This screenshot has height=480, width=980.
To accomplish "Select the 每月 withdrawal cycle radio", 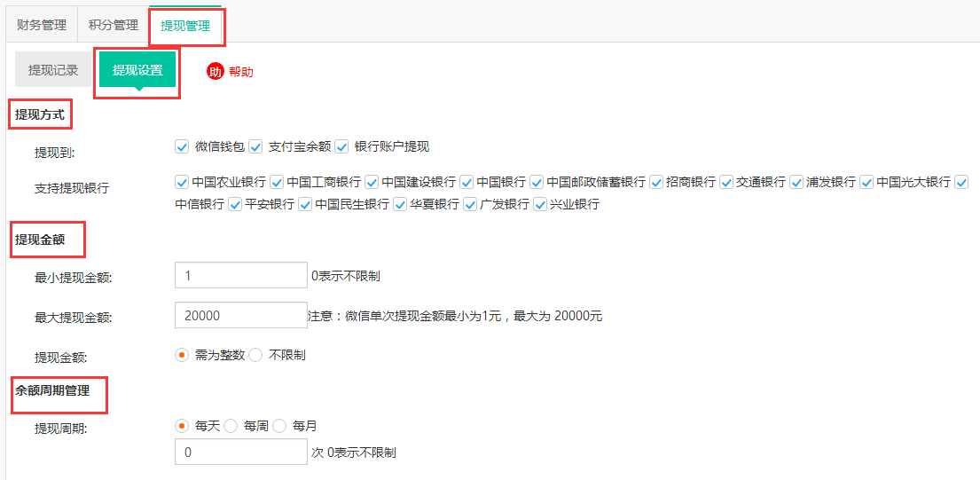I will coord(280,426).
